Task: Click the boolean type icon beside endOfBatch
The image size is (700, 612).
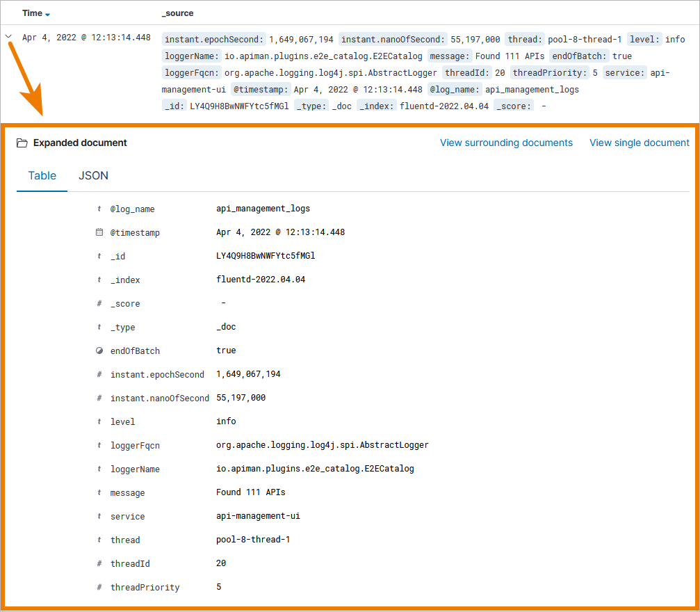Action: click(99, 351)
